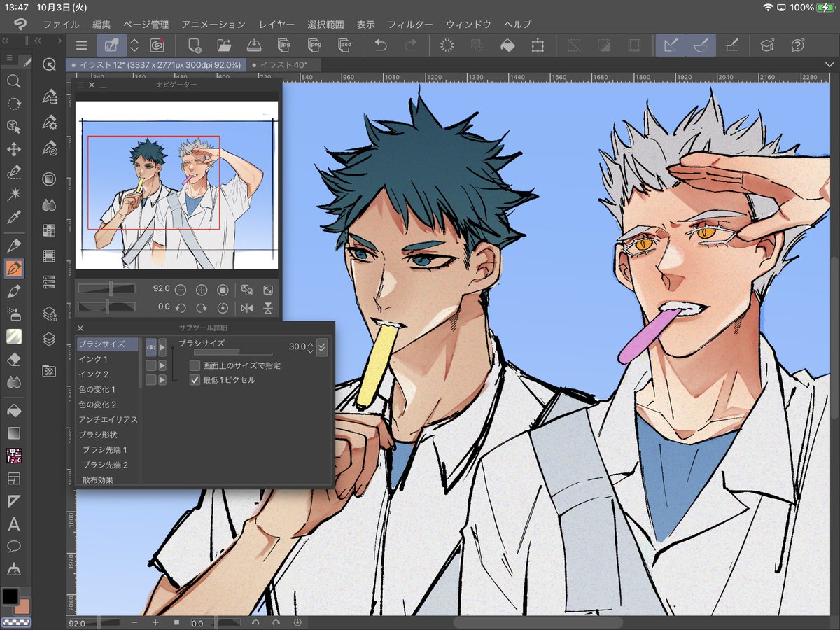Image resolution: width=840 pixels, height=630 pixels.
Task: Click the Redo arrow
Action: pyautogui.click(x=411, y=45)
